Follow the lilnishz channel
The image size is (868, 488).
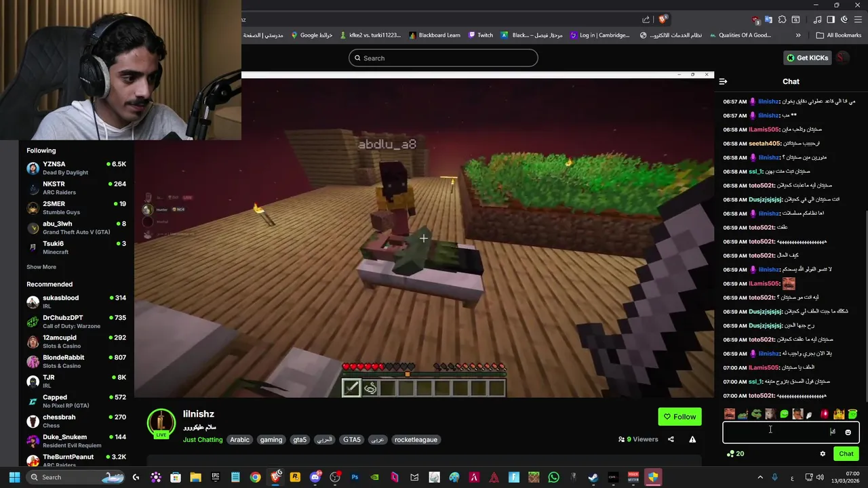point(679,417)
